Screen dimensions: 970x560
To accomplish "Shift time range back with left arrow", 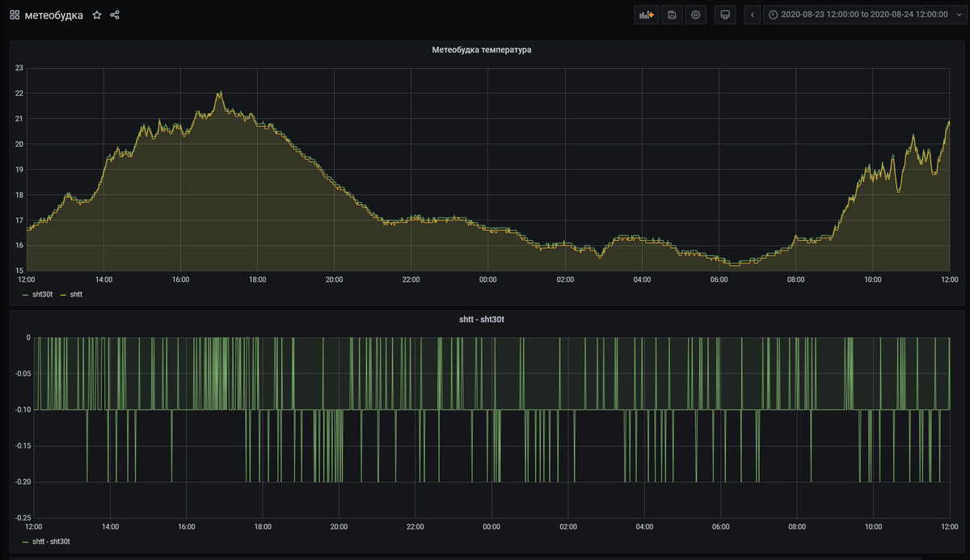I will pyautogui.click(x=753, y=15).
